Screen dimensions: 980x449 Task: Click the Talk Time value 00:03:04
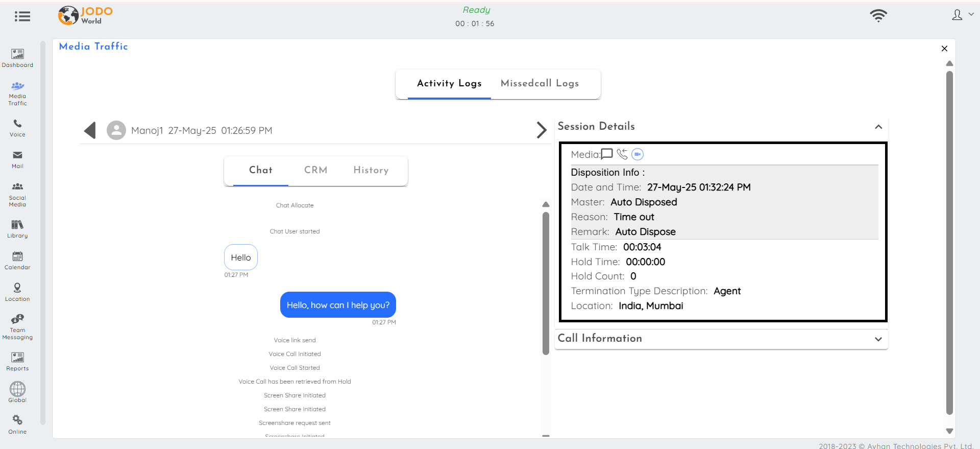coord(642,247)
